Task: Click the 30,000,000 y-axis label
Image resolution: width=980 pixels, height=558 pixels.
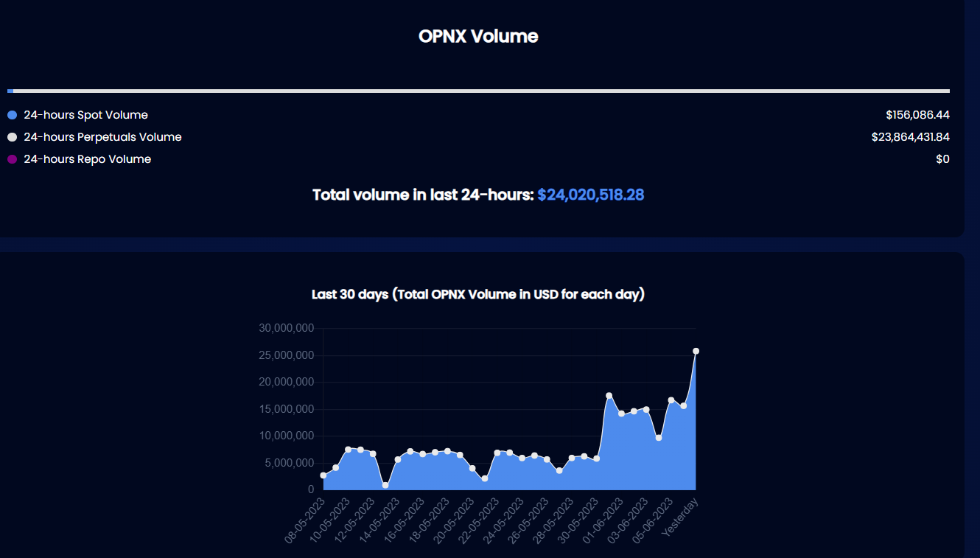Action: click(287, 328)
